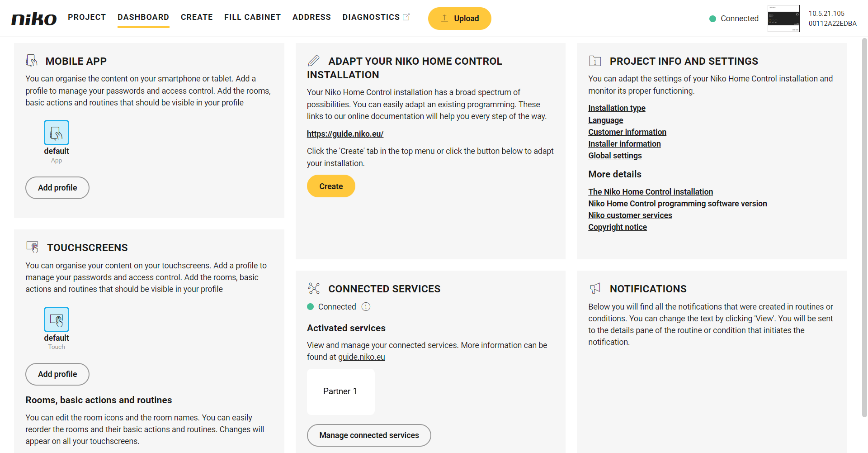Click the Niko logo
The width and height of the screenshot is (868, 453).
point(34,19)
